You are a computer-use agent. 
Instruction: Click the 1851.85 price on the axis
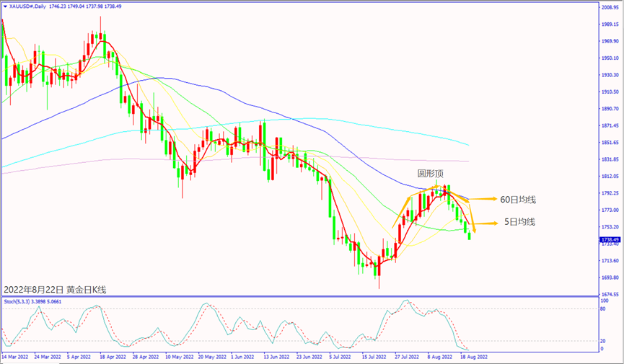click(x=610, y=143)
